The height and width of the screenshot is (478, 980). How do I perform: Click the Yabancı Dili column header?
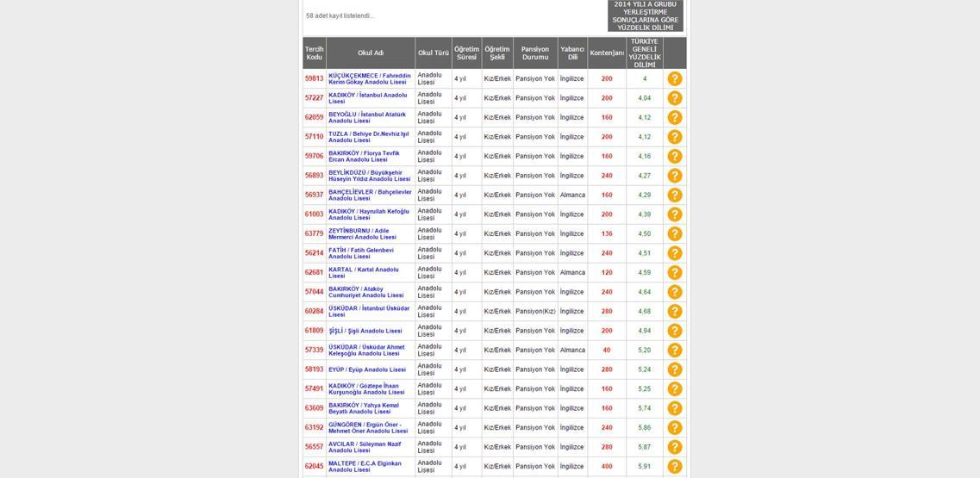pyautogui.click(x=572, y=53)
